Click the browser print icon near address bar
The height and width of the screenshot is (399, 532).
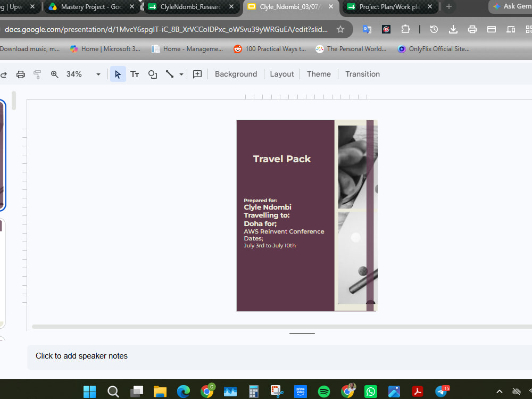[472, 29]
